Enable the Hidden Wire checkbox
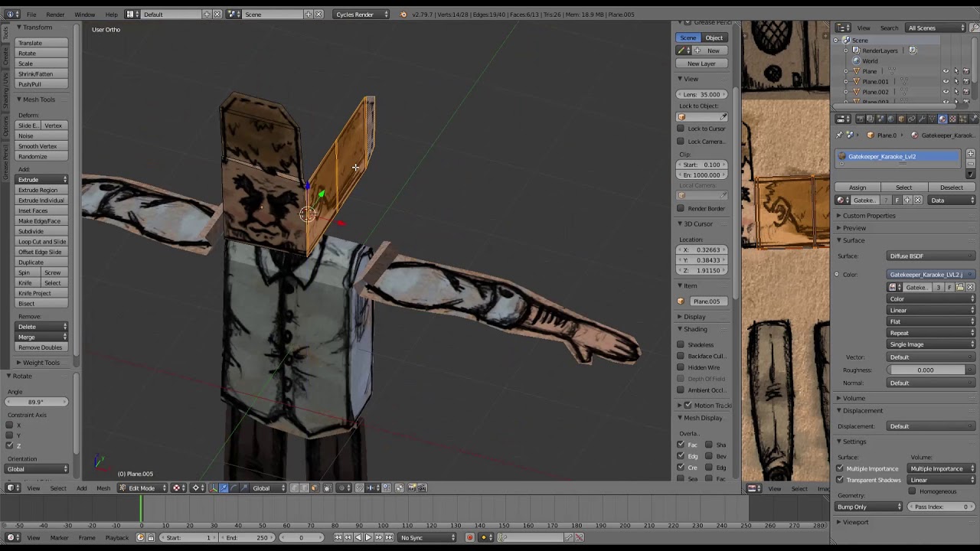 [681, 367]
